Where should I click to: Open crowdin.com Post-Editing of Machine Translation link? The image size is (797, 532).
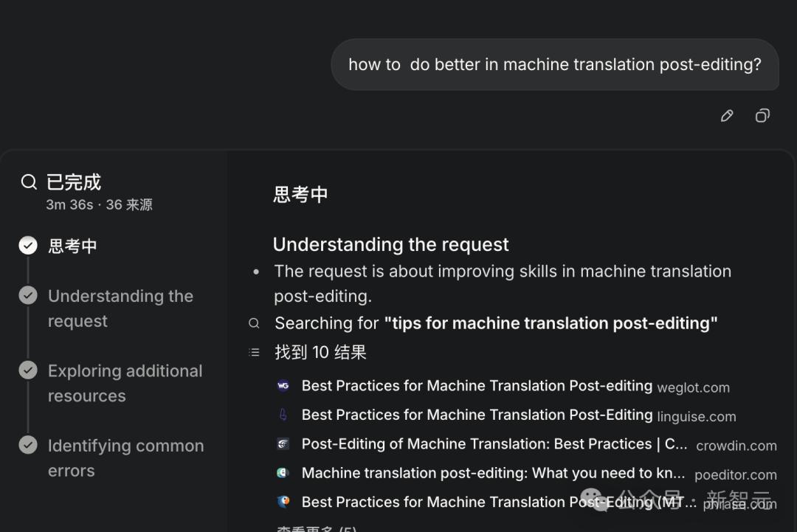[494, 444]
